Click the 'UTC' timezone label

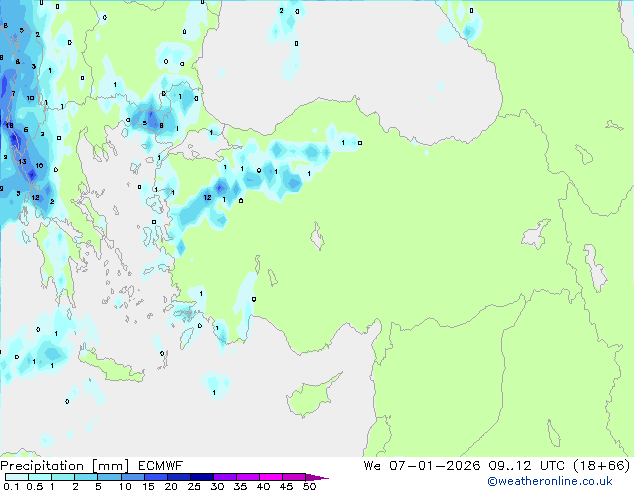[x=552, y=466]
